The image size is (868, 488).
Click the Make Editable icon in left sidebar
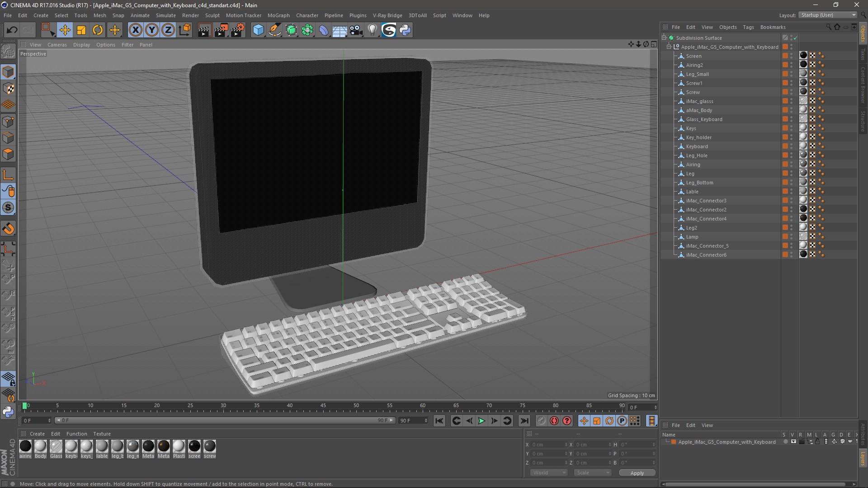[x=8, y=52]
